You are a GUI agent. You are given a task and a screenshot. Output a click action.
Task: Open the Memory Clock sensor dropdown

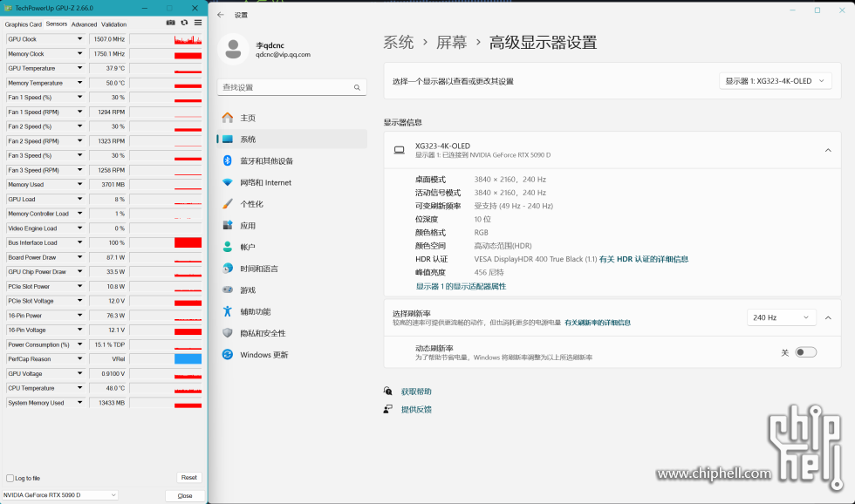(x=79, y=54)
